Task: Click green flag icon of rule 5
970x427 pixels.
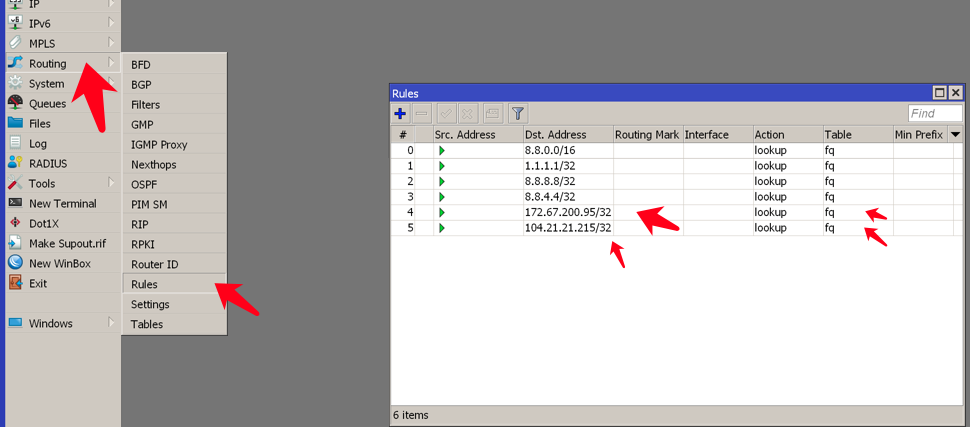Action: pos(442,228)
